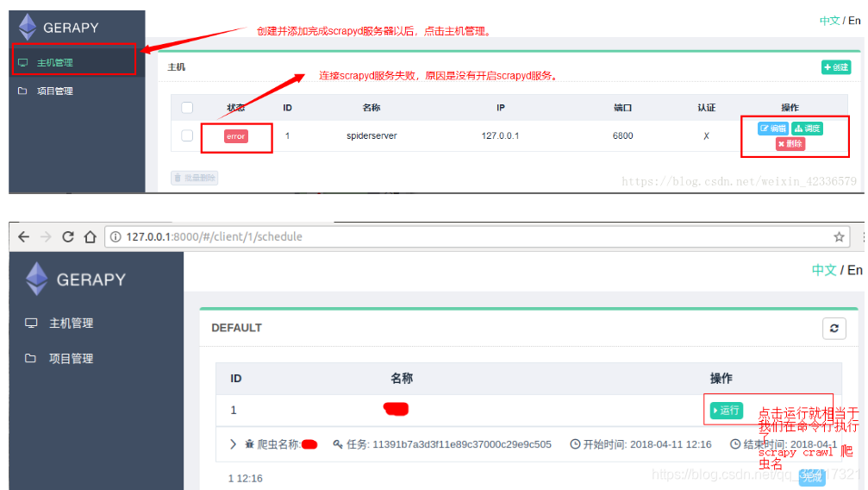The width and height of the screenshot is (868, 490).
Task: Click the red error status badge
Action: click(236, 136)
